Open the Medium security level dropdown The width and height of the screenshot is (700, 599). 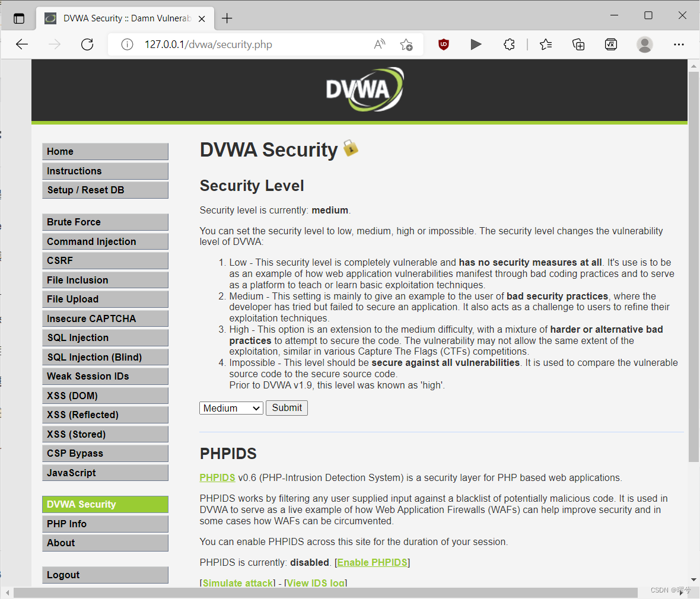pyautogui.click(x=231, y=408)
